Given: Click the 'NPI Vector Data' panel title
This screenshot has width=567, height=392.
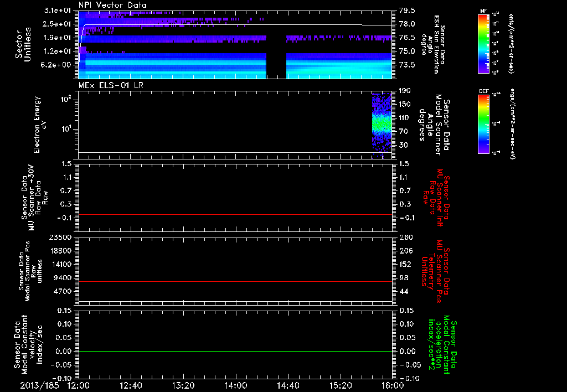Looking at the screenshot, I should tap(112, 5).
